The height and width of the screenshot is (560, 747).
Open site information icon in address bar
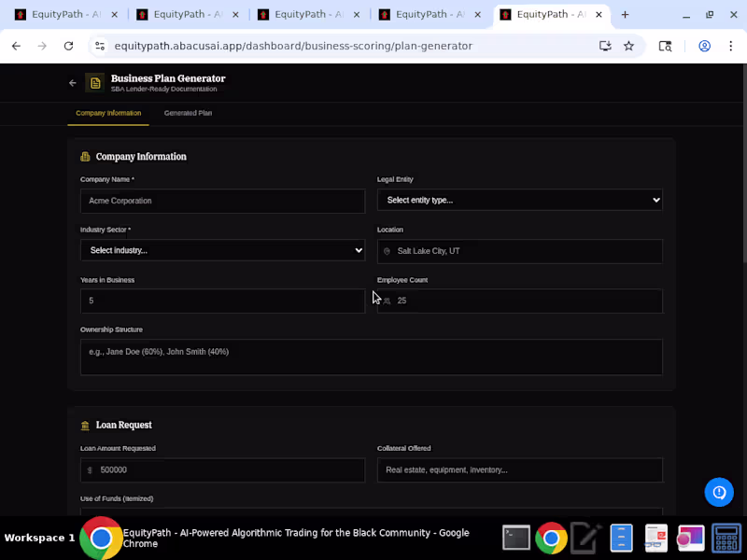click(100, 46)
